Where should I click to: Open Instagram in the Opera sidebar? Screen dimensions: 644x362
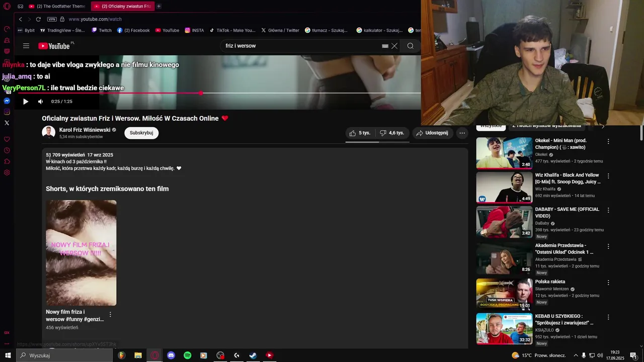tap(7, 112)
